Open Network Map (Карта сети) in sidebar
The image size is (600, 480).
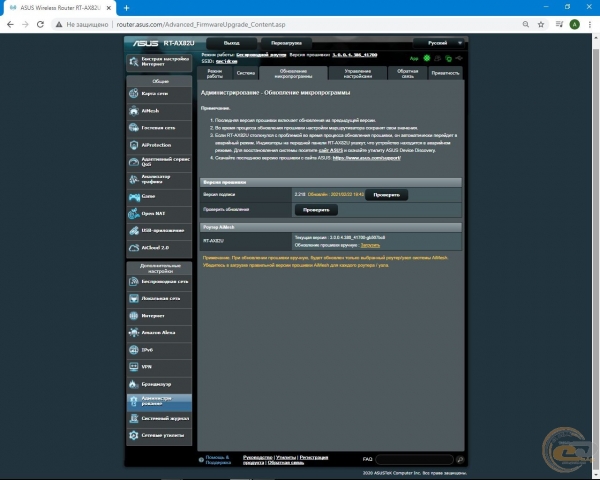(159, 93)
